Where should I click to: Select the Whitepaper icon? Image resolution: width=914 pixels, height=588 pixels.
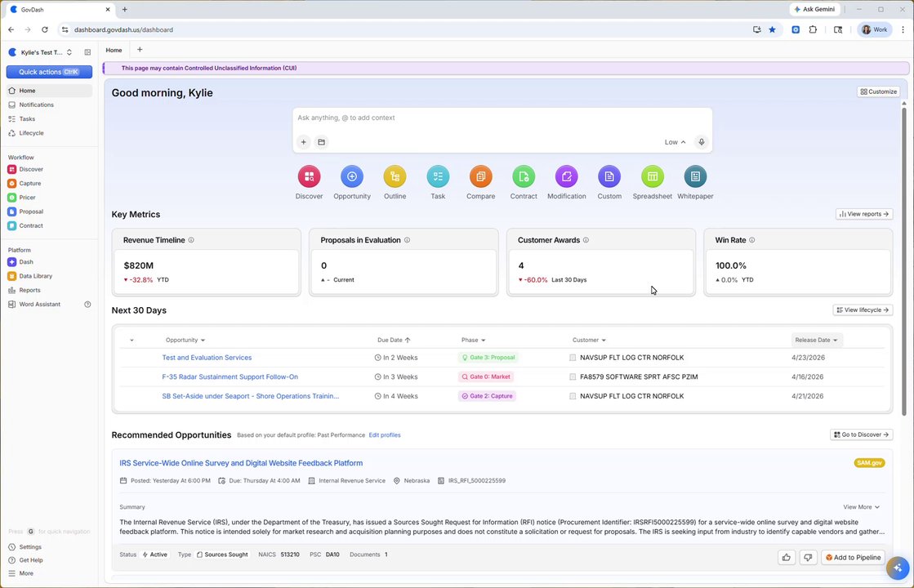[x=695, y=176]
